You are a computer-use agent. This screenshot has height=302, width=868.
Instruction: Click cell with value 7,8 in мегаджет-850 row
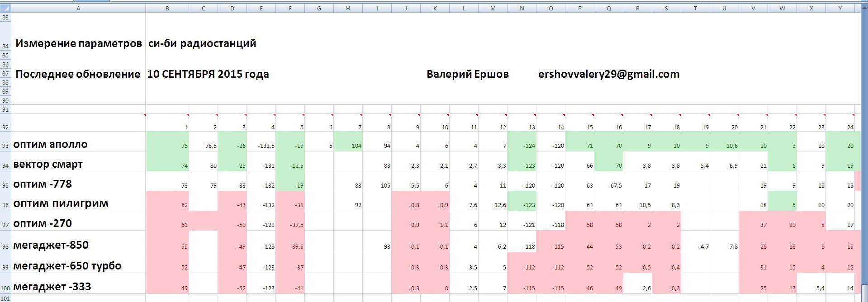(x=724, y=242)
